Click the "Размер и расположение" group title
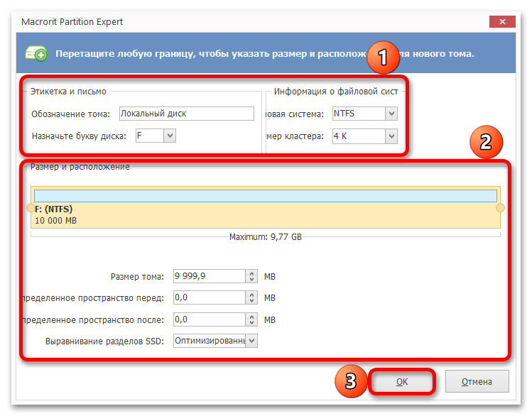 coord(80,167)
